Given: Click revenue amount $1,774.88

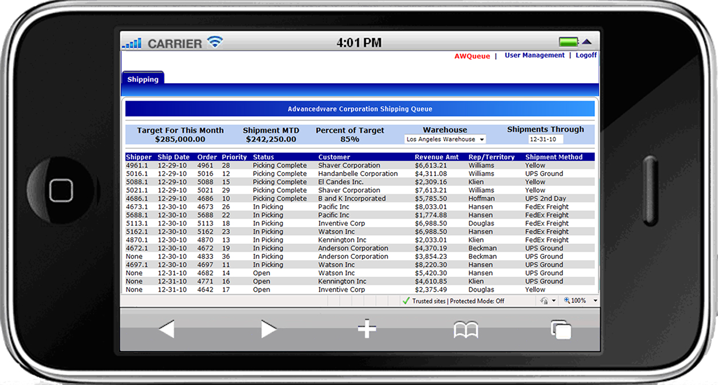Looking at the screenshot, I should pos(431,215).
